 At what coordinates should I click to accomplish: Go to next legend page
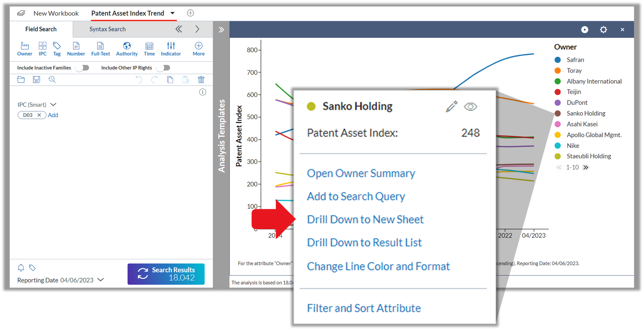(586, 167)
